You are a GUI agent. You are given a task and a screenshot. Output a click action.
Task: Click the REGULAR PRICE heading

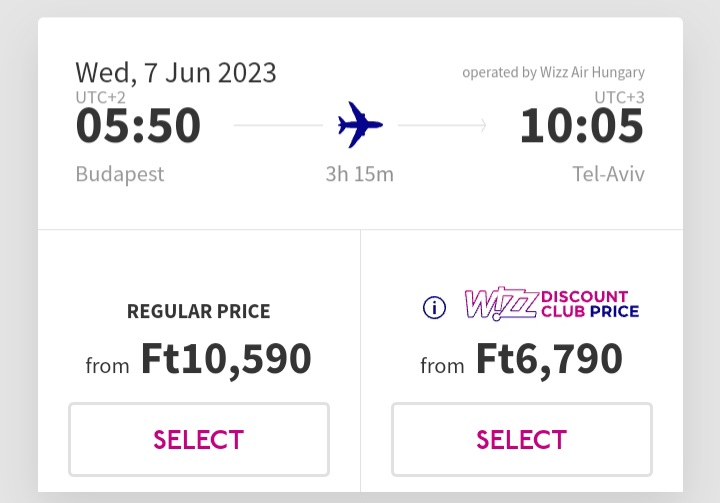[199, 311]
